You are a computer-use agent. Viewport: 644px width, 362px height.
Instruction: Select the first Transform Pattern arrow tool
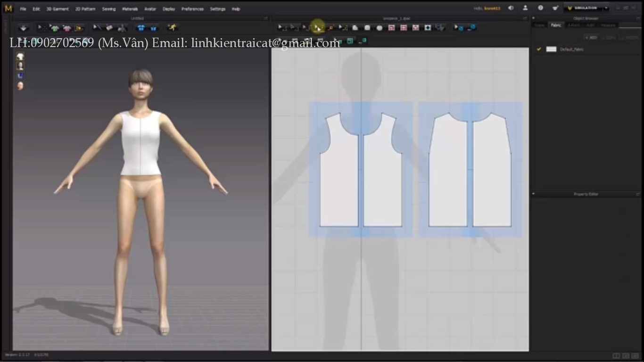[281, 28]
